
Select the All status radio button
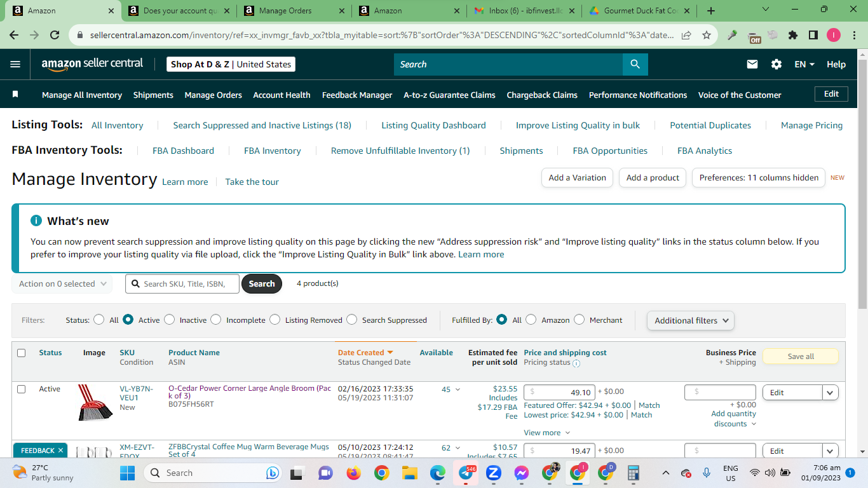pyautogui.click(x=98, y=320)
